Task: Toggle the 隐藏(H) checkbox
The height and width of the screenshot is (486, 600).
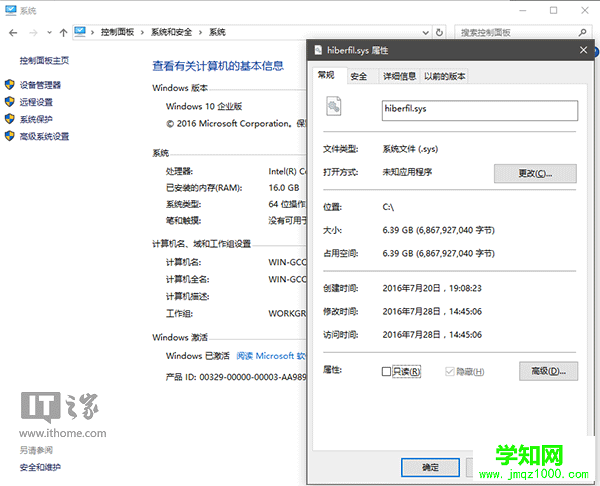Action: [x=450, y=371]
